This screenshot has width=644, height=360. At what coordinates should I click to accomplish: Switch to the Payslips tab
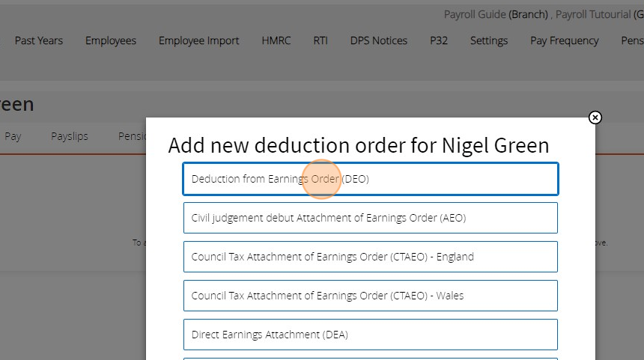pyautogui.click(x=70, y=136)
